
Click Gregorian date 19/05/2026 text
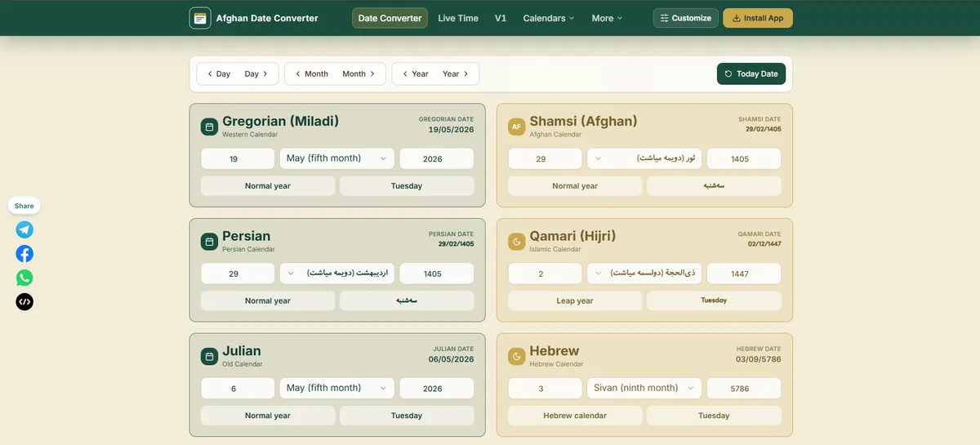pyautogui.click(x=451, y=129)
